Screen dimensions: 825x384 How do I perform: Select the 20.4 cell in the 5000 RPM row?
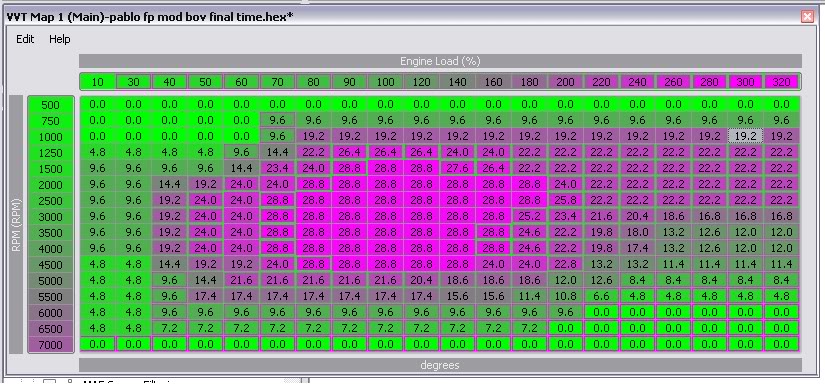tap(421, 280)
